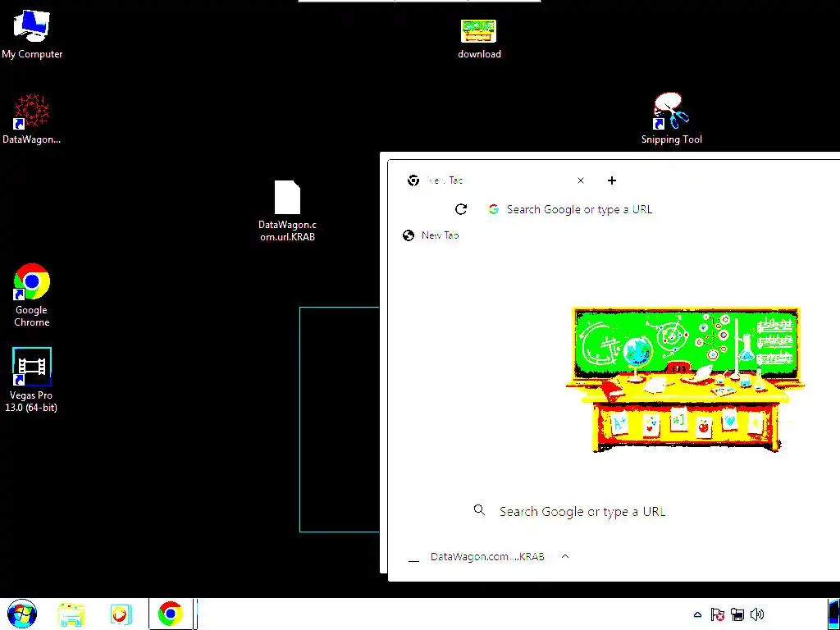Image resolution: width=840 pixels, height=630 pixels.
Task: Close the New Tab tab
Action: (x=581, y=180)
